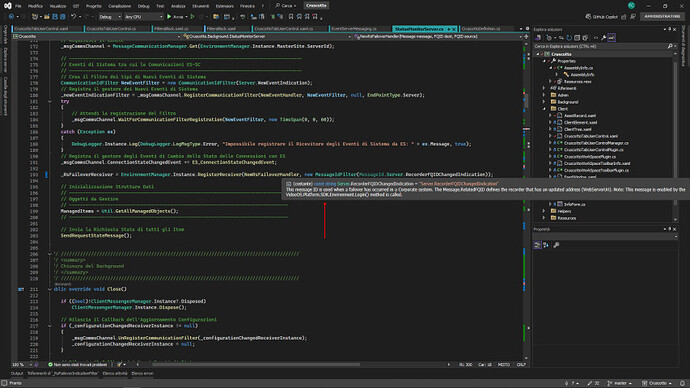Image resolution: width=690 pixels, height=388 pixels.
Task: Click the Solution Explorer show all files icon
Action: coord(585,38)
